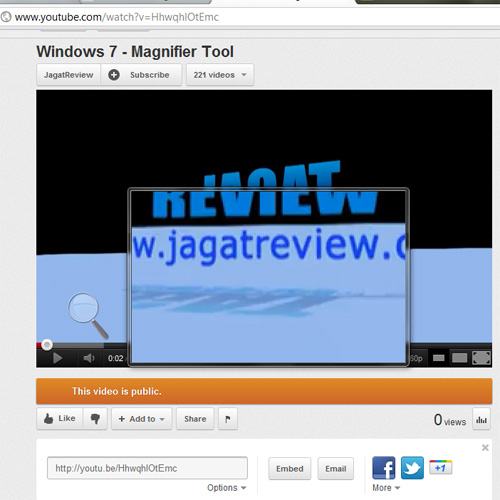This screenshot has width=500, height=500.
Task: Open the JagatReview channel button
Action: pos(68,75)
